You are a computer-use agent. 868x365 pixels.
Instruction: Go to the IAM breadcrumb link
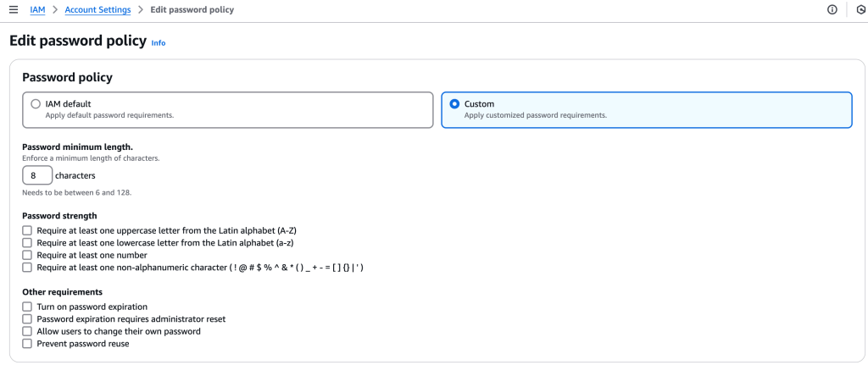tap(37, 10)
